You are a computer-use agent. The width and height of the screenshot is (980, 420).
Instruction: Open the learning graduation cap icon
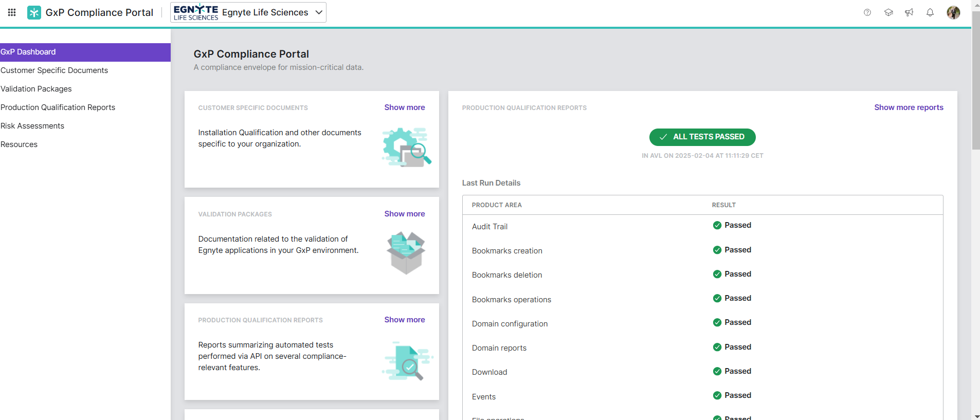888,12
